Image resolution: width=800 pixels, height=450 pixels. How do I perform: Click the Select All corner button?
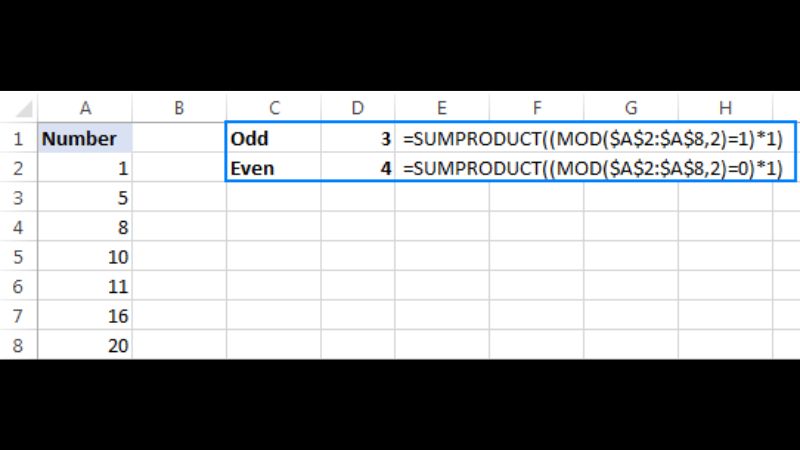tap(18, 108)
